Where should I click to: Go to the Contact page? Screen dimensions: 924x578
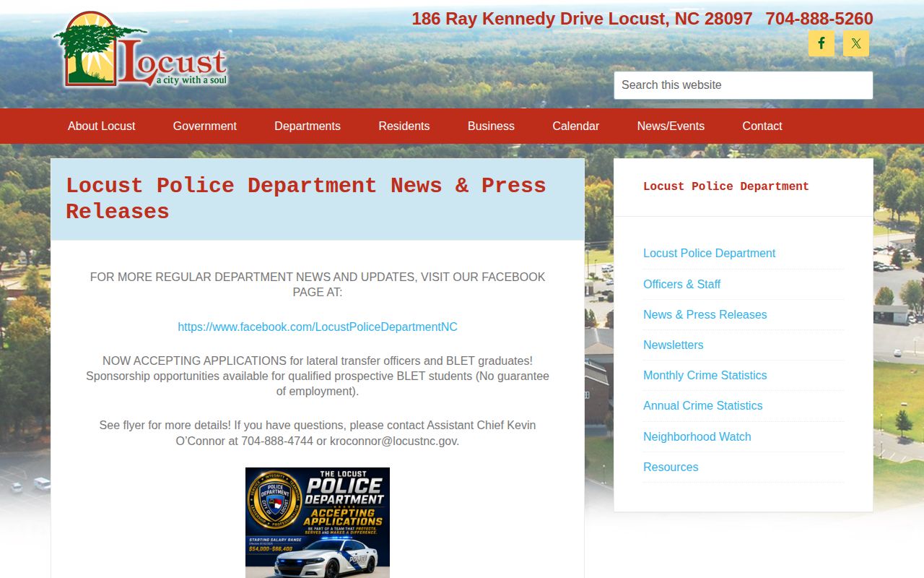pyautogui.click(x=762, y=126)
